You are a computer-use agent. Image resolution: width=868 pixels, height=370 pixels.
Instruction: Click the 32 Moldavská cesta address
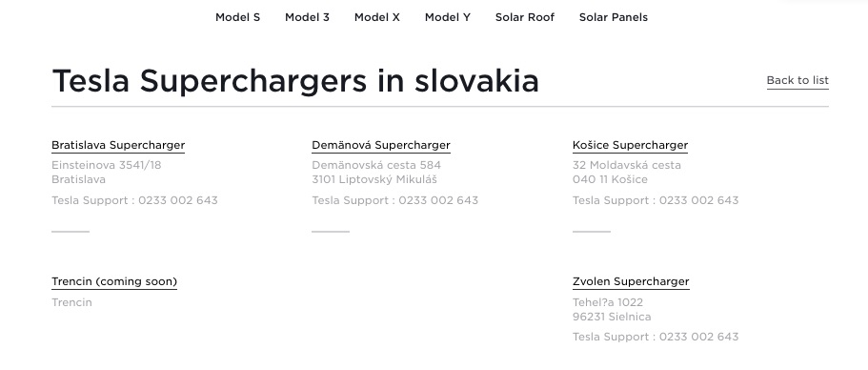tap(627, 165)
